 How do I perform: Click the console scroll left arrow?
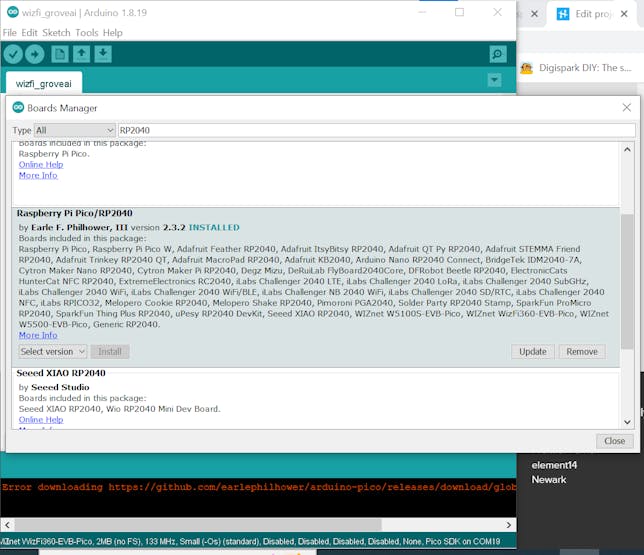(7, 525)
